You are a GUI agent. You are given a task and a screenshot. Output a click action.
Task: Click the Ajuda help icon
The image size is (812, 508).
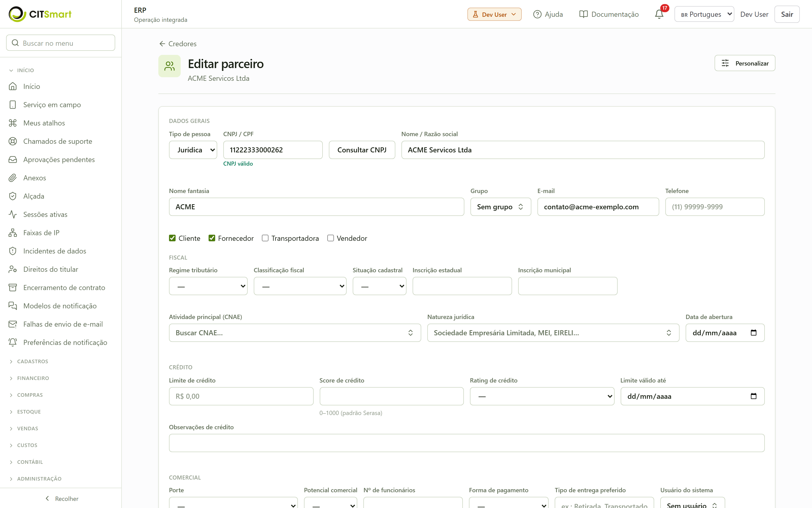click(x=537, y=14)
